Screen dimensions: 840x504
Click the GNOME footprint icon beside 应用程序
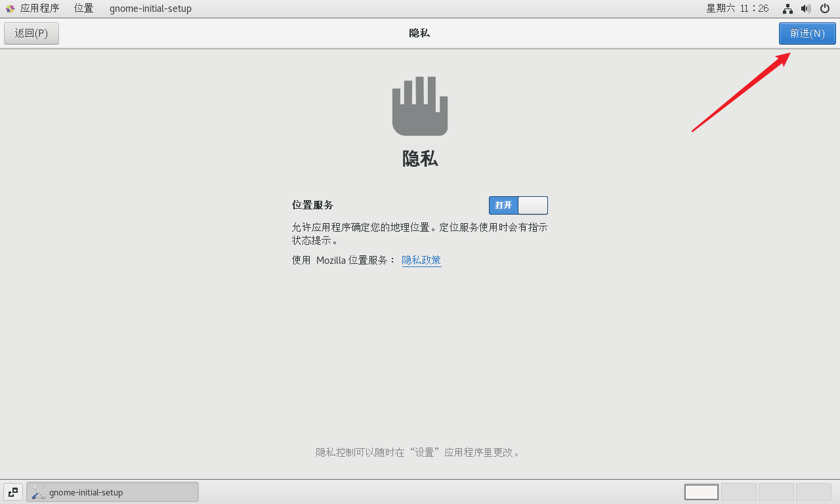(x=9, y=9)
